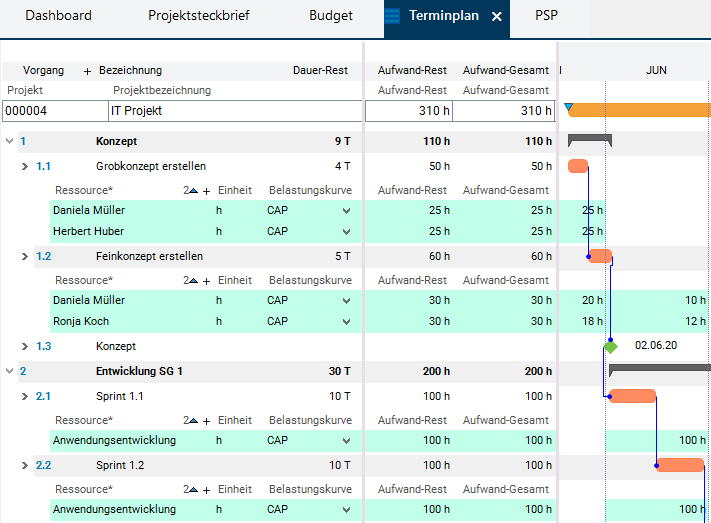Open Herbert Huber's Belastungskurve dropdown
Viewport: 711px width, 523px height.
tap(346, 232)
